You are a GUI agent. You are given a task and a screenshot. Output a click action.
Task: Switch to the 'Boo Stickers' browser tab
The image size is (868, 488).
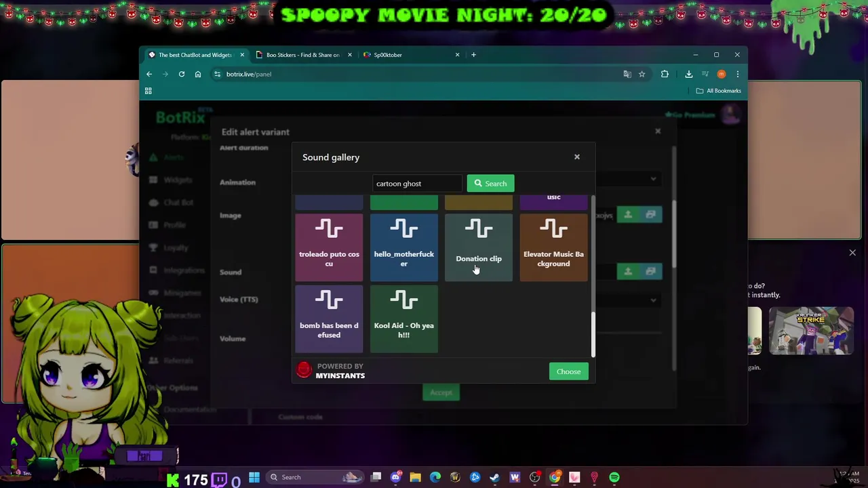tap(303, 55)
